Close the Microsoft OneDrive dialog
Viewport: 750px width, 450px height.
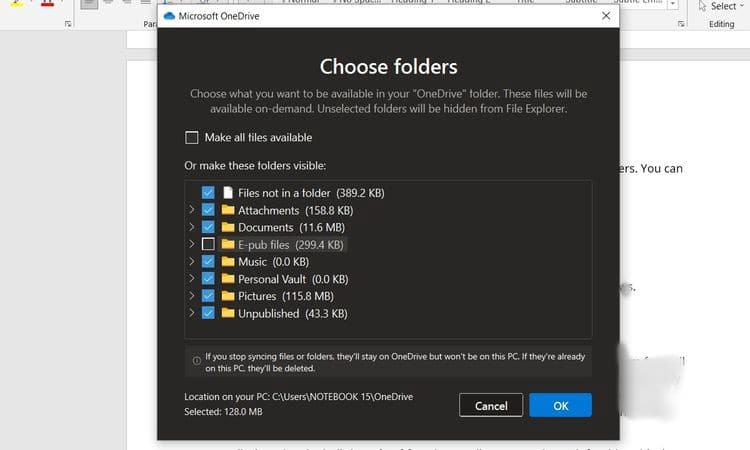click(606, 16)
